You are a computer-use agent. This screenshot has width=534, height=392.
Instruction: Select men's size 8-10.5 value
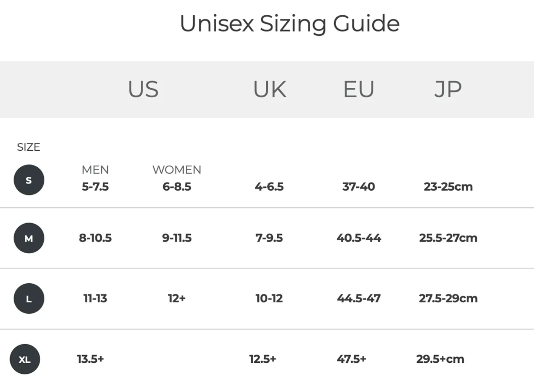pos(95,238)
